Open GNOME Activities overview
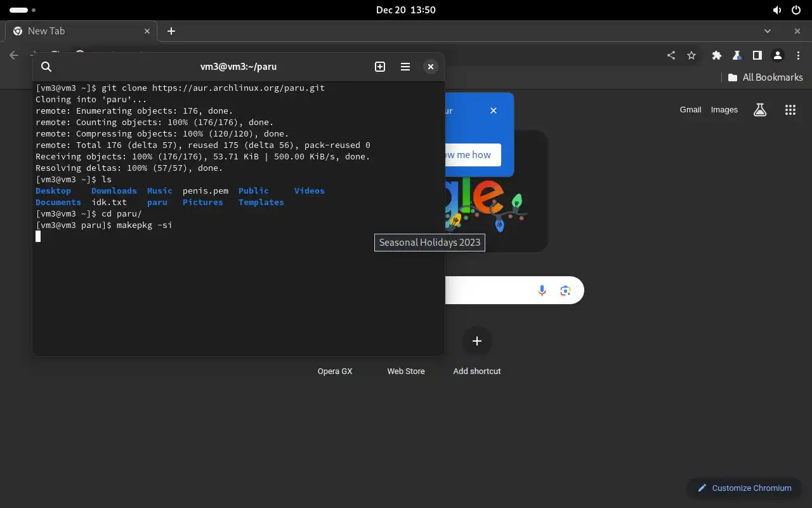The width and height of the screenshot is (812, 508). click(x=23, y=10)
